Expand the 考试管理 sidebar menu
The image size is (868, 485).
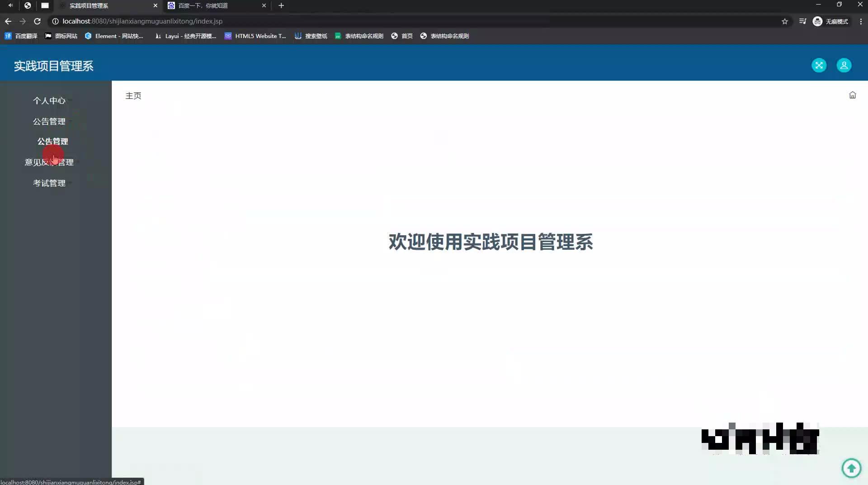pyautogui.click(x=50, y=183)
